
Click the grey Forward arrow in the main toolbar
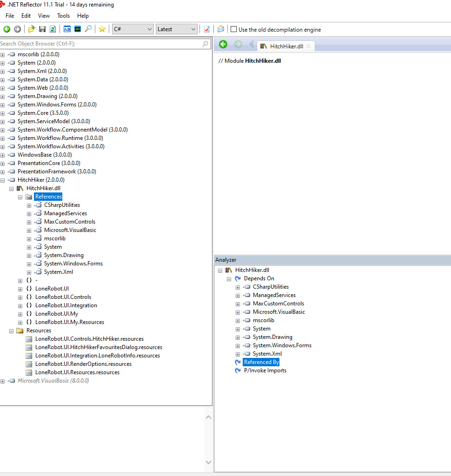pyautogui.click(x=18, y=29)
